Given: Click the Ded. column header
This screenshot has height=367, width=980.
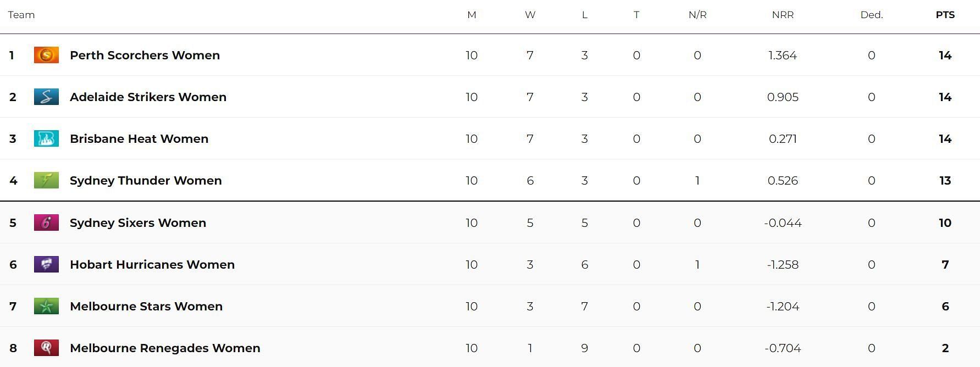Looking at the screenshot, I should click(x=871, y=15).
